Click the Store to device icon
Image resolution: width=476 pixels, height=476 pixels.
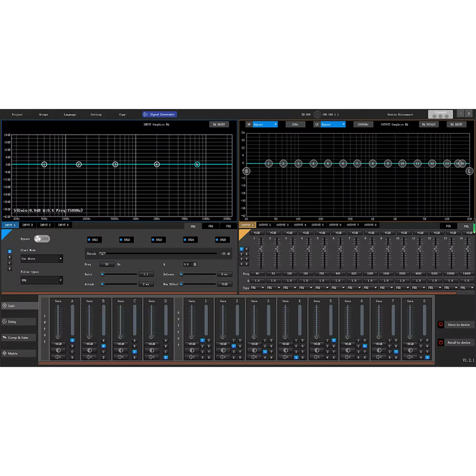(441, 325)
